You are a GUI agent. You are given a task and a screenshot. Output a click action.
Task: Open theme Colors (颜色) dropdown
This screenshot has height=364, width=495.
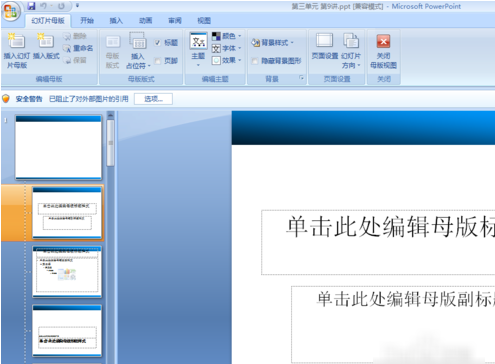click(226, 36)
